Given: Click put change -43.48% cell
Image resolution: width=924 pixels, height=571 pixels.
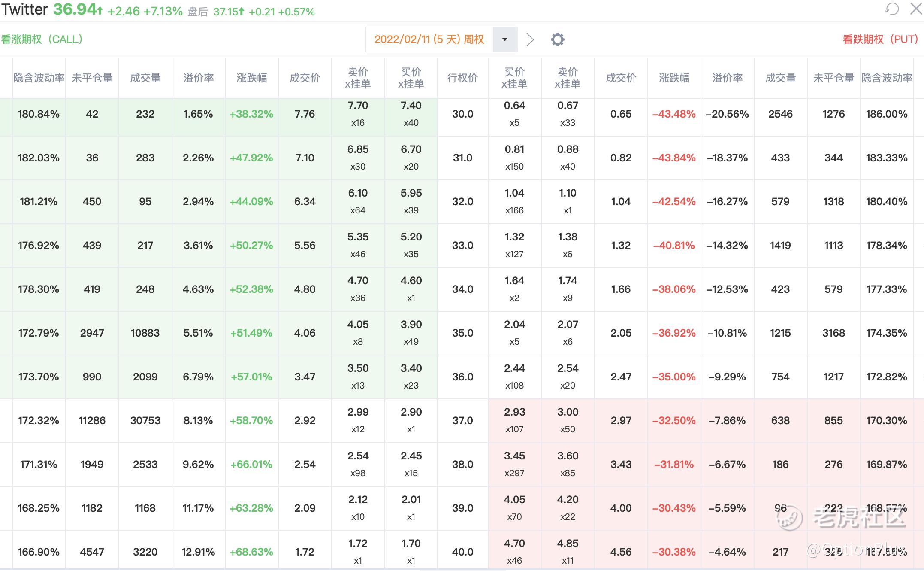Looking at the screenshot, I should pos(674,114).
